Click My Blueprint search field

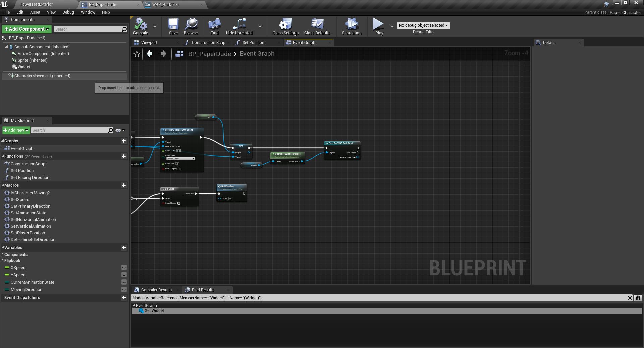coord(69,130)
